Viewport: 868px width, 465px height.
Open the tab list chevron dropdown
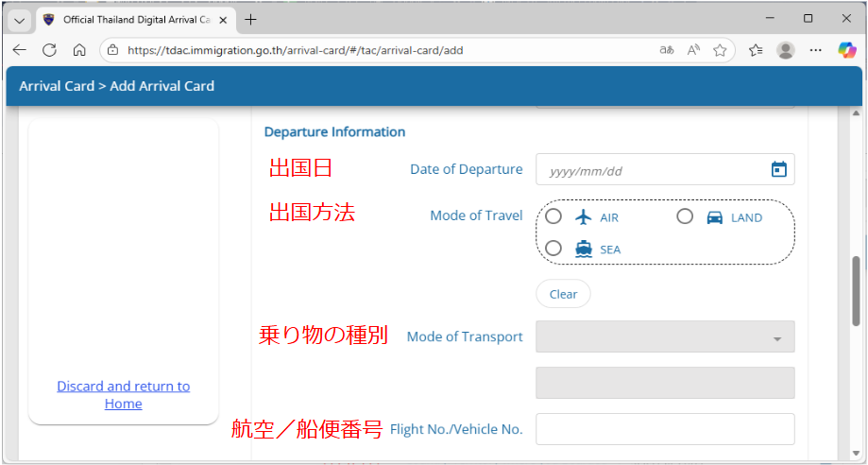click(20, 20)
